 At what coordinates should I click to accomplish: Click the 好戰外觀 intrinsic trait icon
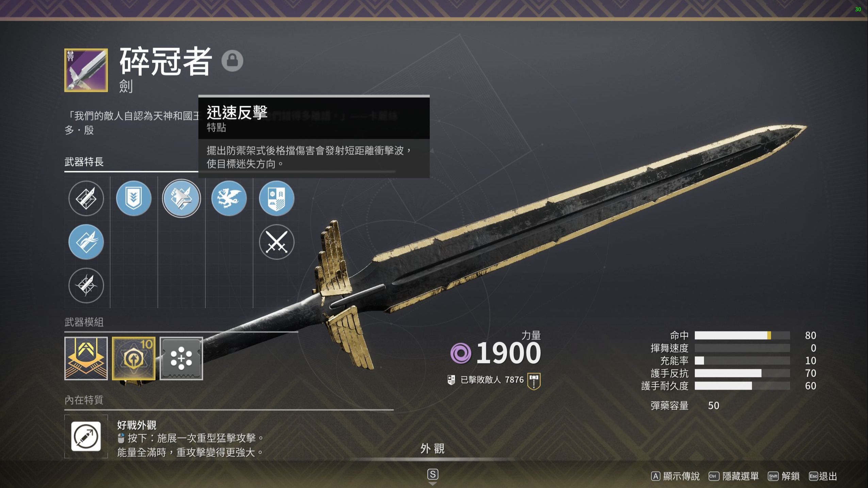click(x=86, y=436)
